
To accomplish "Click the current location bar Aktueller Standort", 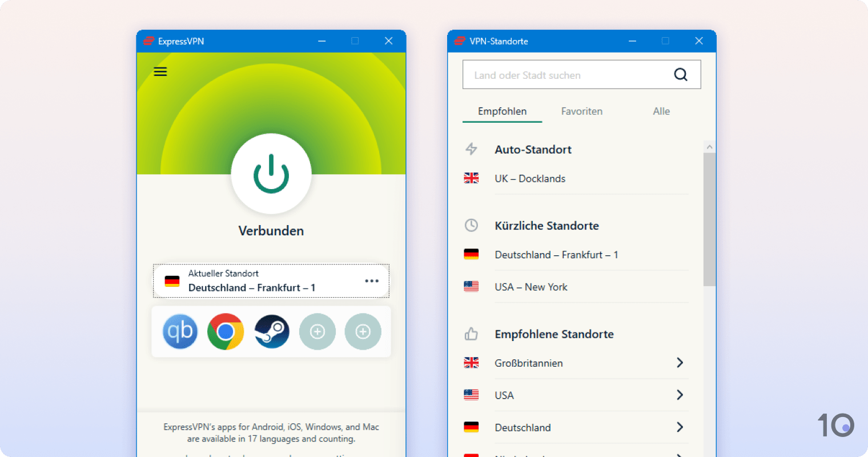I will (257, 280).
